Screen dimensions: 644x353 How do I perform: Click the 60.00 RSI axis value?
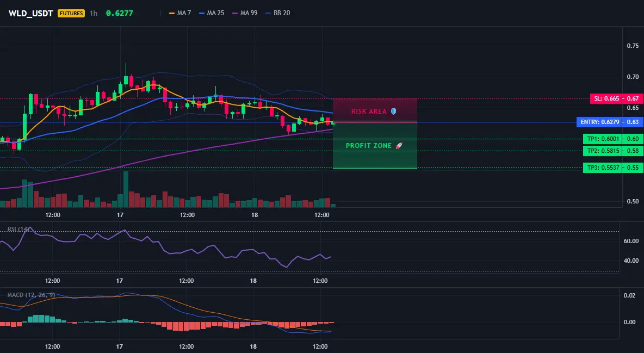pyautogui.click(x=631, y=241)
